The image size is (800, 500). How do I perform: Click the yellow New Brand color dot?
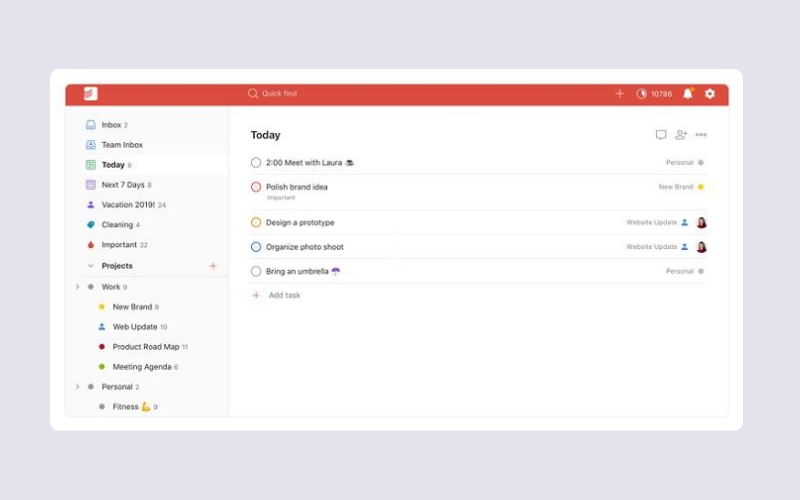[x=700, y=187]
